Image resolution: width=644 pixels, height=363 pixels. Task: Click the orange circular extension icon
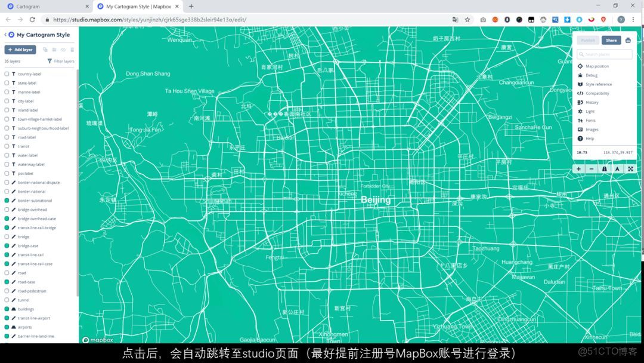point(496,19)
